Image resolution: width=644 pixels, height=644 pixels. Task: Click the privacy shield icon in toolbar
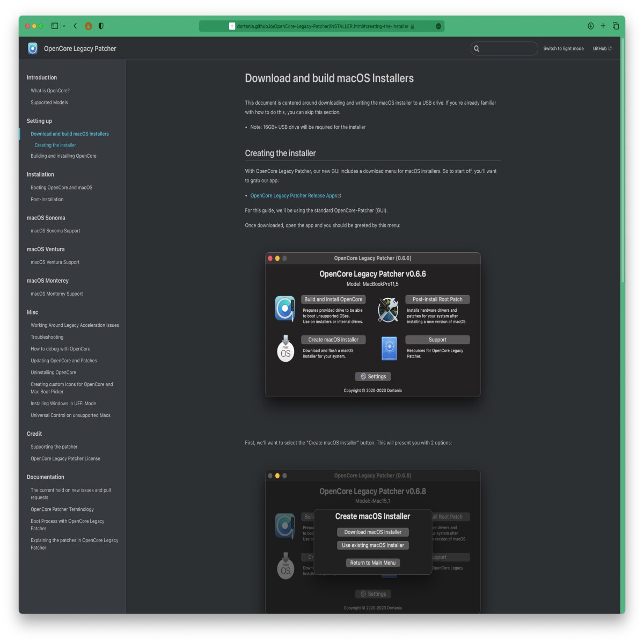(x=101, y=26)
